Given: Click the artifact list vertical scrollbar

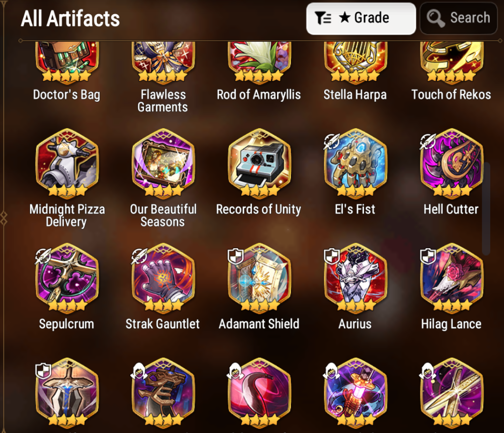Looking at the screenshot, I should [486, 208].
